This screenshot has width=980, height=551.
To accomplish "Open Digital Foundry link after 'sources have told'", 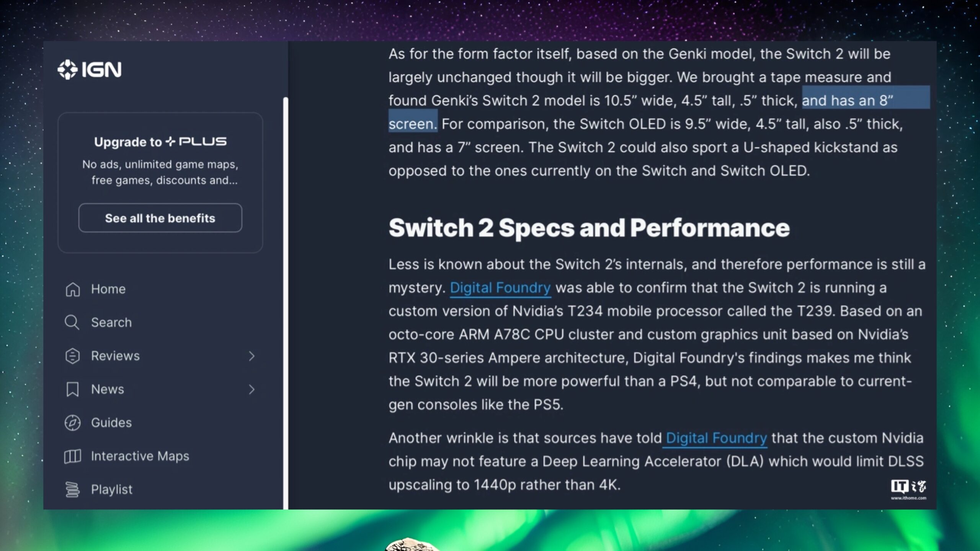I will [716, 438].
